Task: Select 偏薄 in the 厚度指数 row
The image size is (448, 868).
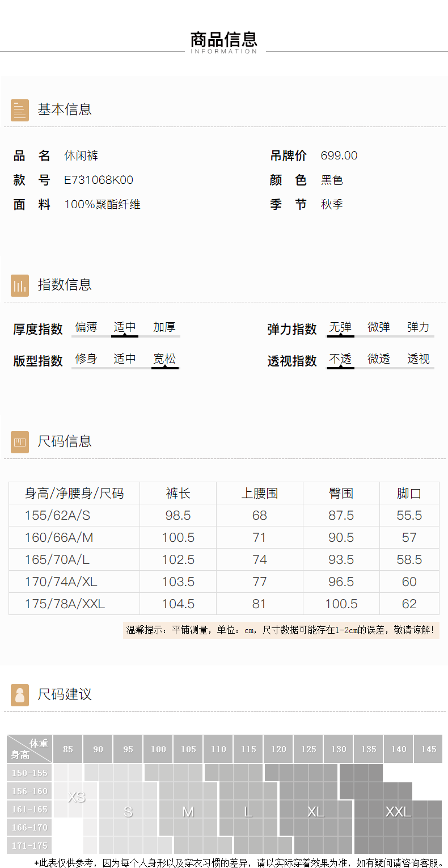Action: coord(86,327)
